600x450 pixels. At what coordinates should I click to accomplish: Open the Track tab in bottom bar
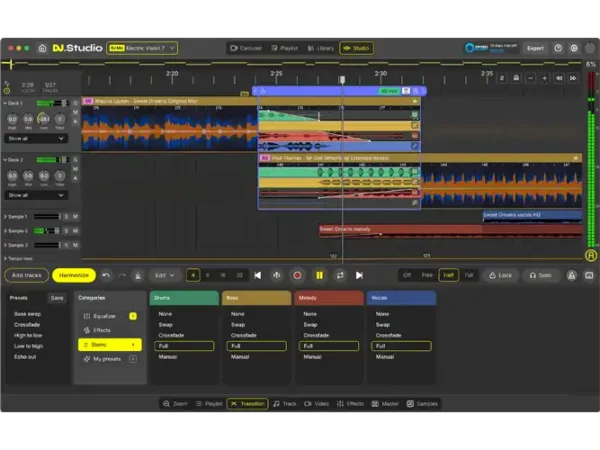pyautogui.click(x=285, y=404)
